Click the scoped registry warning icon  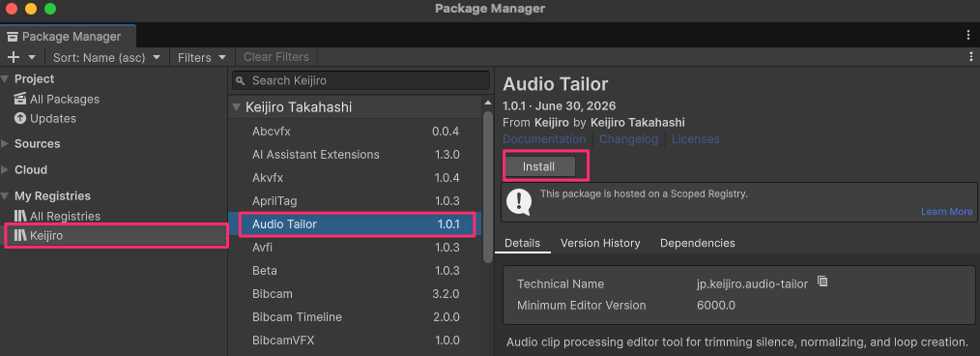(x=519, y=201)
